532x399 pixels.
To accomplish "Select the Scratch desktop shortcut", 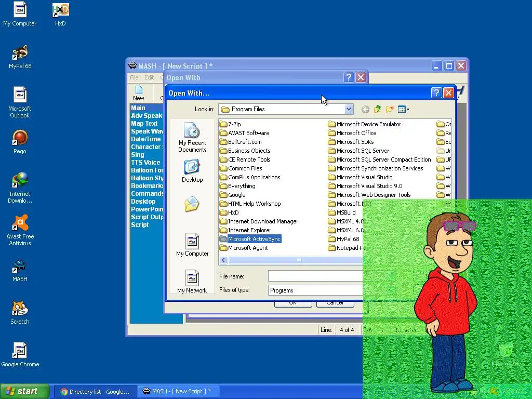I will 20,312.
